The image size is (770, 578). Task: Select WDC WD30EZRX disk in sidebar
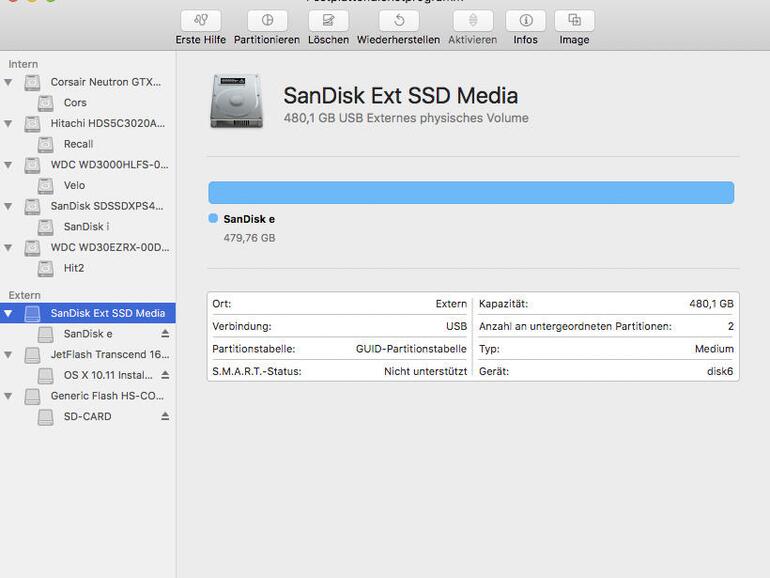[x=108, y=247]
